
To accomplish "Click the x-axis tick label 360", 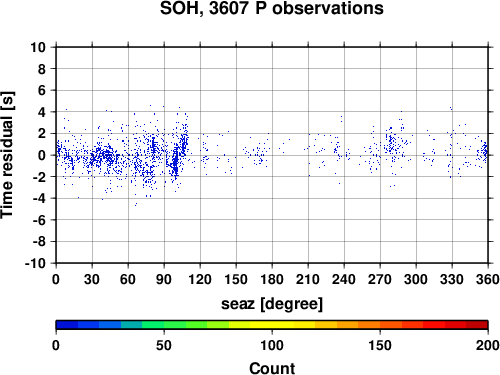I will click(488, 279).
